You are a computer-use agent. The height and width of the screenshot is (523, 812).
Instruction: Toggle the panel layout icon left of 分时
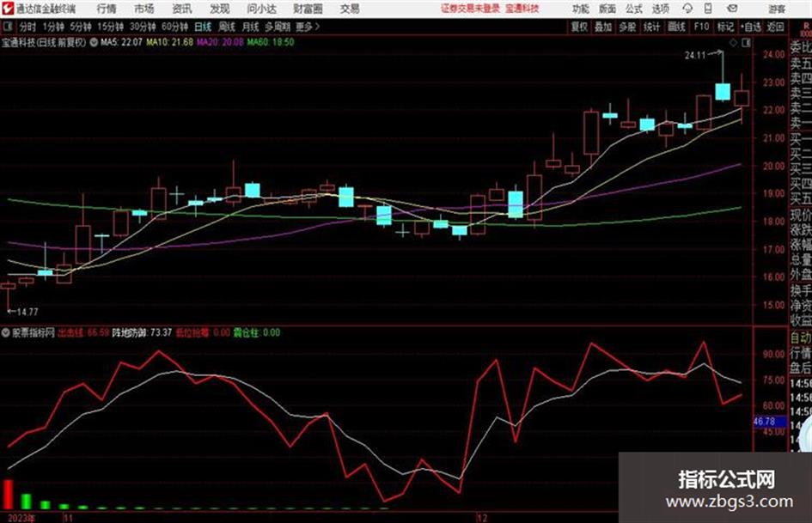tap(8, 27)
